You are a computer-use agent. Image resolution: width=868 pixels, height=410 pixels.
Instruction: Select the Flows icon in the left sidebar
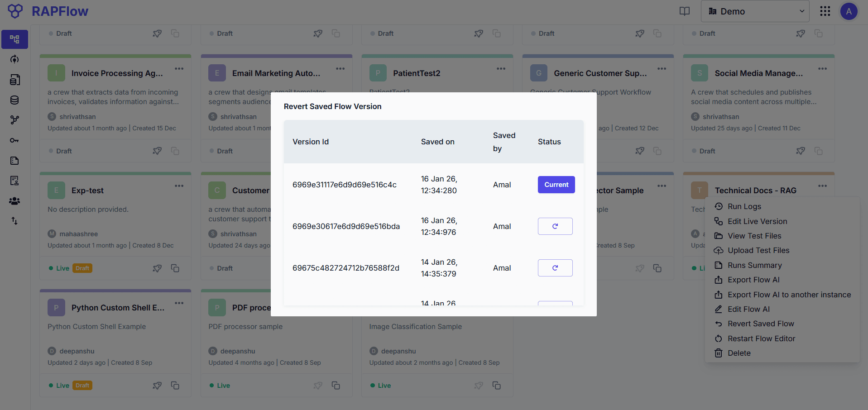coord(14,39)
